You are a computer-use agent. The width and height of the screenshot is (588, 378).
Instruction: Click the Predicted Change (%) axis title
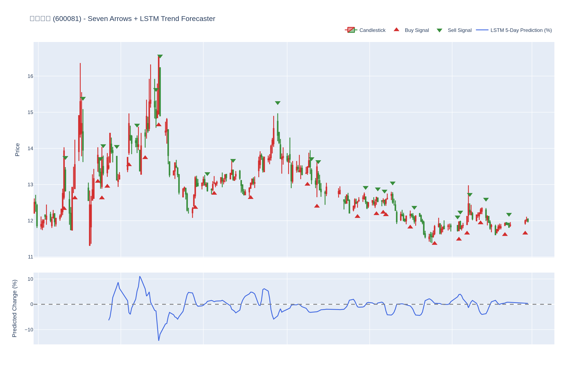click(14, 308)
